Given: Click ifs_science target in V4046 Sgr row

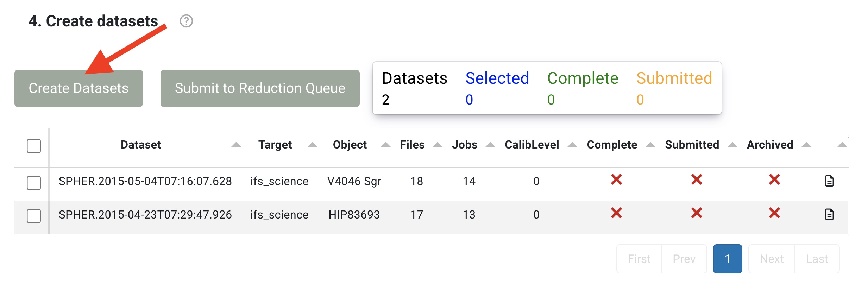Looking at the screenshot, I should click(x=279, y=181).
